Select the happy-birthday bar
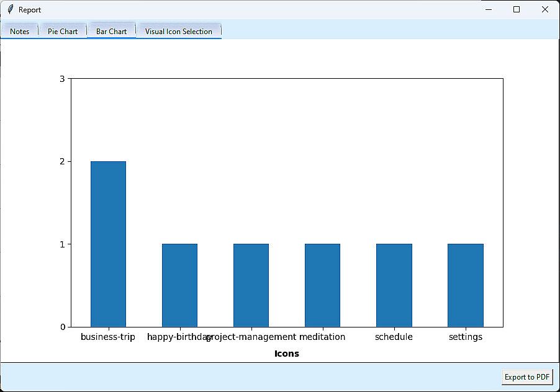Screen dimensions: 560x392 pos(179,285)
